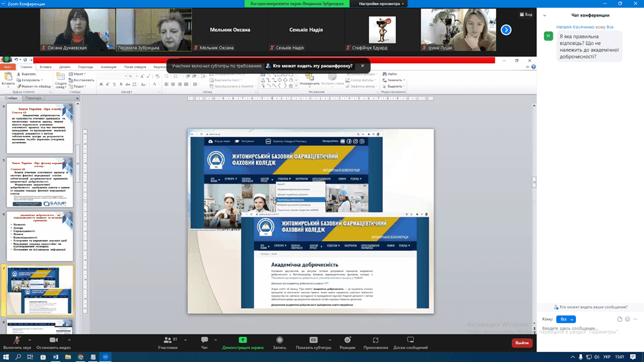Expand video options arrow next to 'Остановить видео'

(69, 340)
